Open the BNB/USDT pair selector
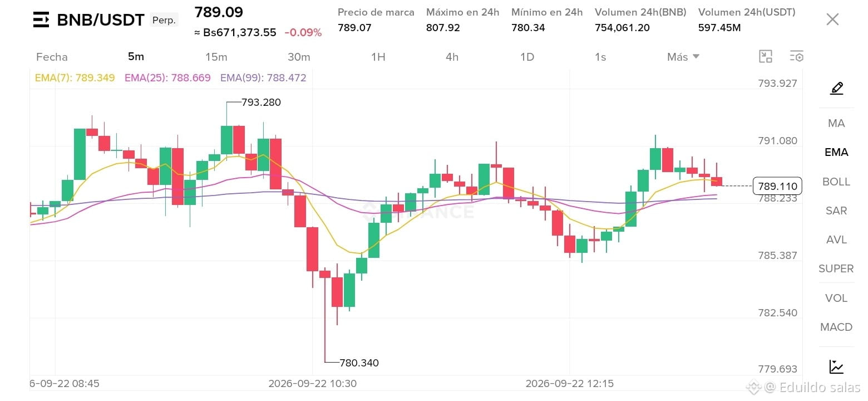This screenshot has height=401, width=868. tap(101, 21)
